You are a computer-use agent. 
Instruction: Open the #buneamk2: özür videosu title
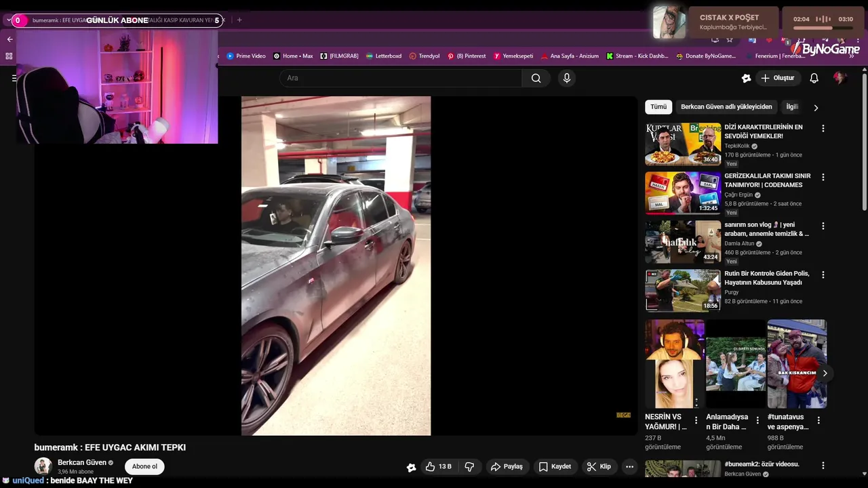(x=762, y=464)
